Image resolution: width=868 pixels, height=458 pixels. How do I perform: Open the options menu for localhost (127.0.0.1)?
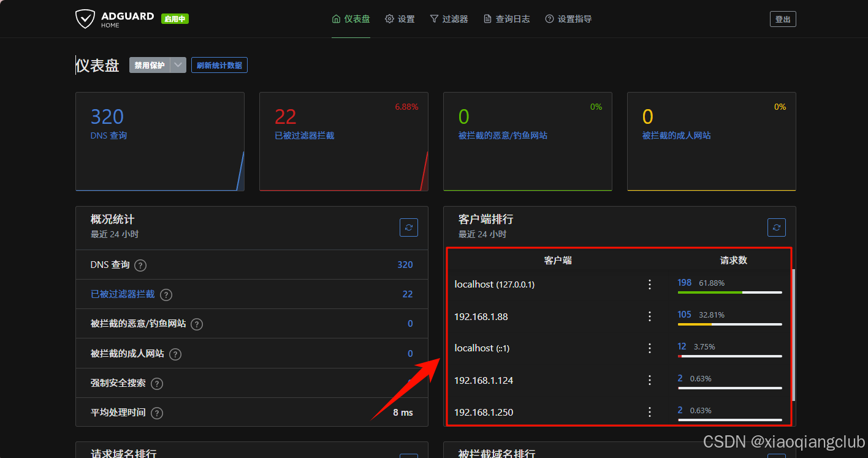pos(650,284)
